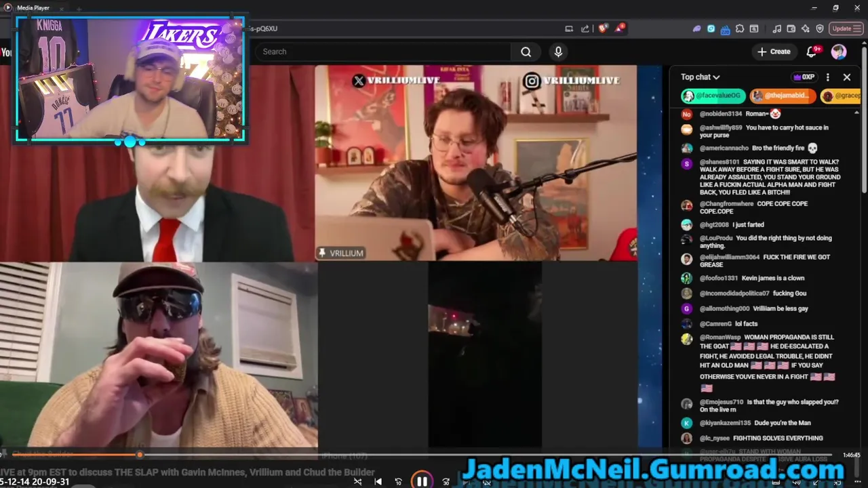Click the chat panel scrollbar thumb

point(863,119)
